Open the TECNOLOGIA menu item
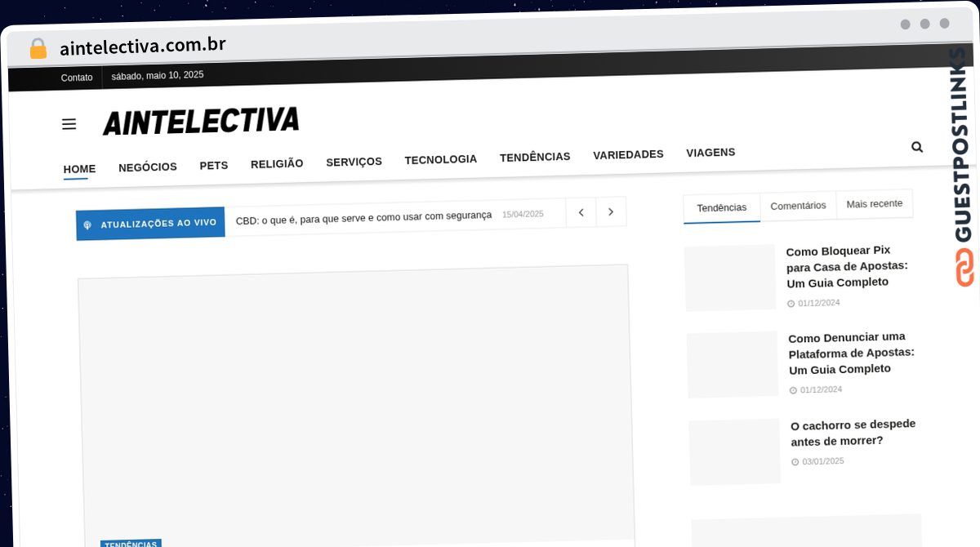The image size is (980, 547). (x=440, y=159)
